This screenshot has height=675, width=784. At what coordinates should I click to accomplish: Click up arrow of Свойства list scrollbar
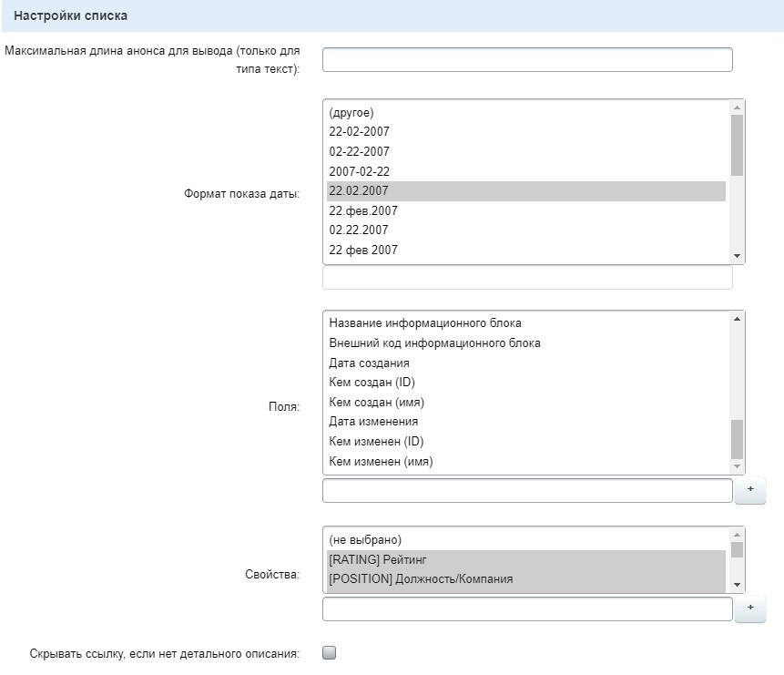point(737,534)
